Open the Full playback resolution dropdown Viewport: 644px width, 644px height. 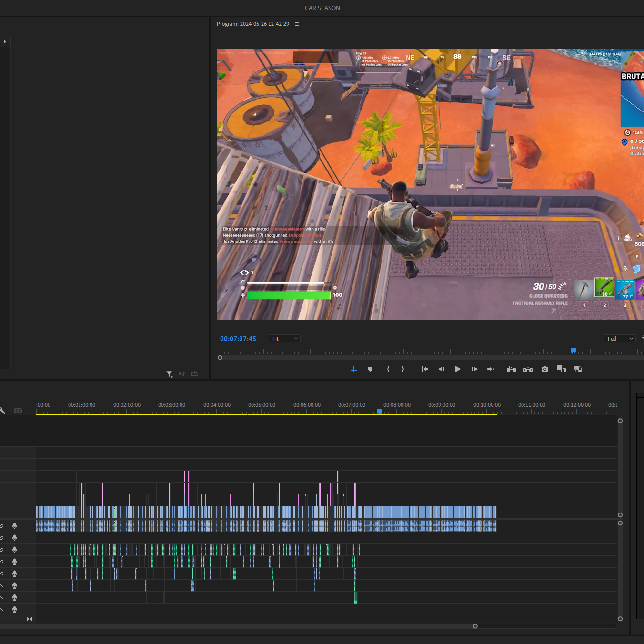click(x=620, y=339)
